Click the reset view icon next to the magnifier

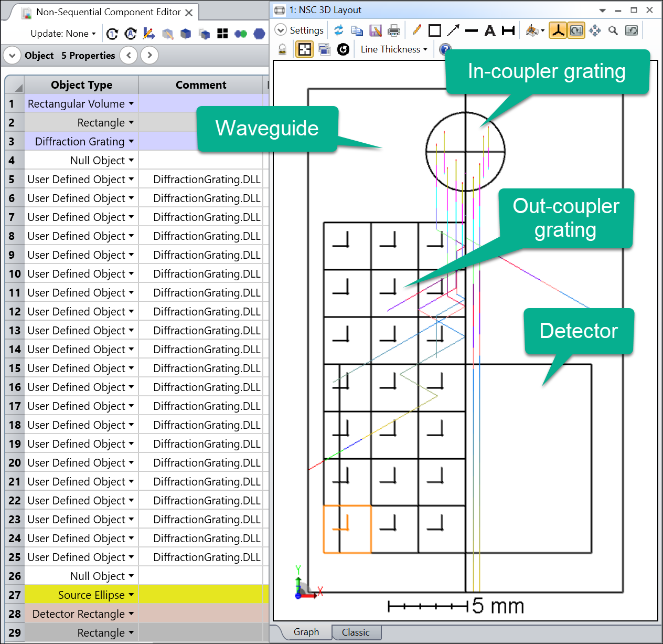point(632,30)
